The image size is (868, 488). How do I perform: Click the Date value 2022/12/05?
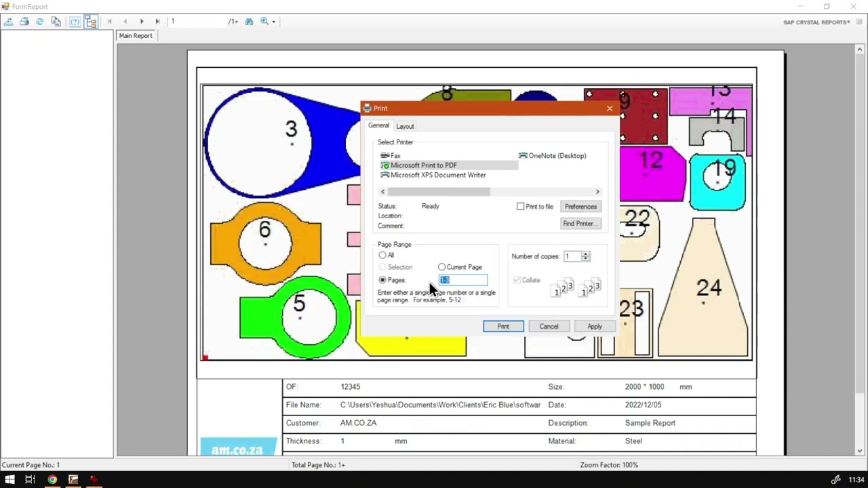tap(643, 405)
